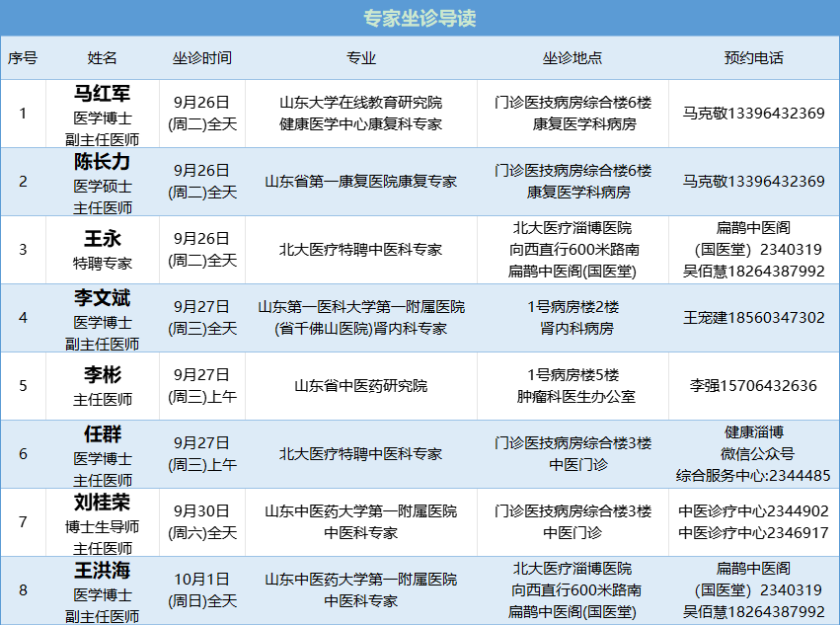Image resolution: width=840 pixels, height=625 pixels.
Task: Select doctor name 刘桂荣
Action: pyautogui.click(x=103, y=503)
